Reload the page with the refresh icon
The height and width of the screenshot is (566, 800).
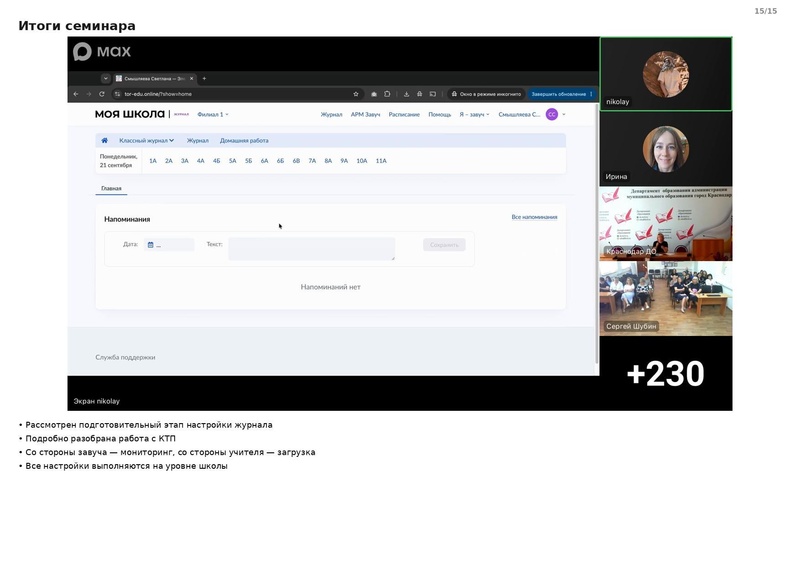tap(102, 94)
